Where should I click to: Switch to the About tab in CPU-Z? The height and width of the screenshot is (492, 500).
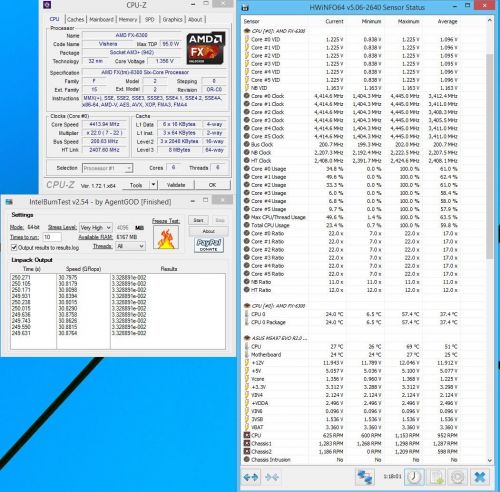[x=195, y=19]
